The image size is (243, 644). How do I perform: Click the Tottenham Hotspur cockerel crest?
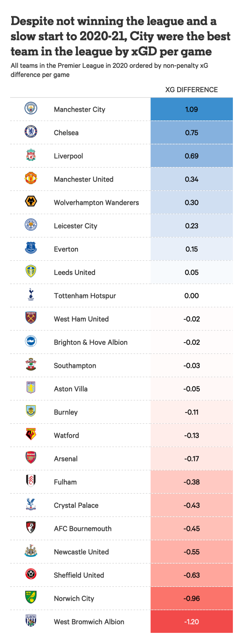(31, 295)
